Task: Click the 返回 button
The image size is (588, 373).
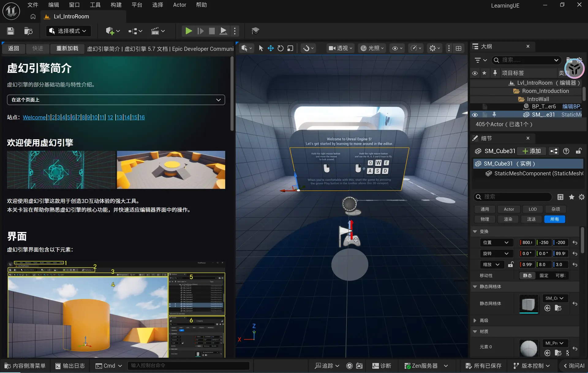Action: pos(13,48)
